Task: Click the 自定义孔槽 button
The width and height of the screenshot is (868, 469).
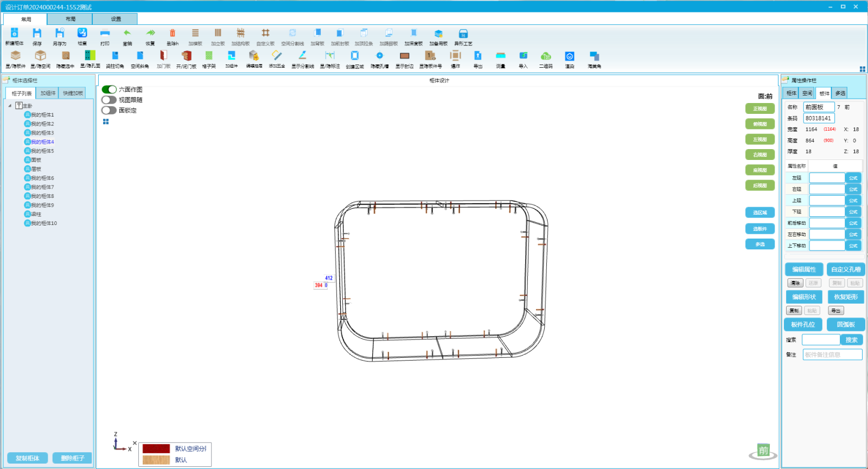Action: point(846,269)
